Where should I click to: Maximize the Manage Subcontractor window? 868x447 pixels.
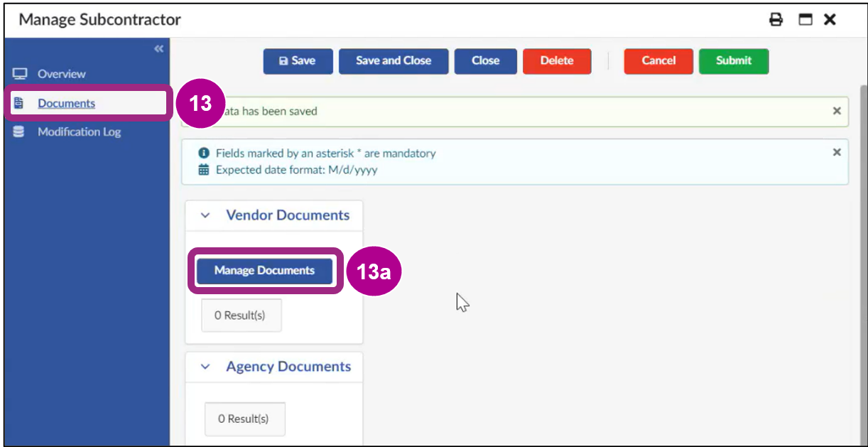point(805,20)
